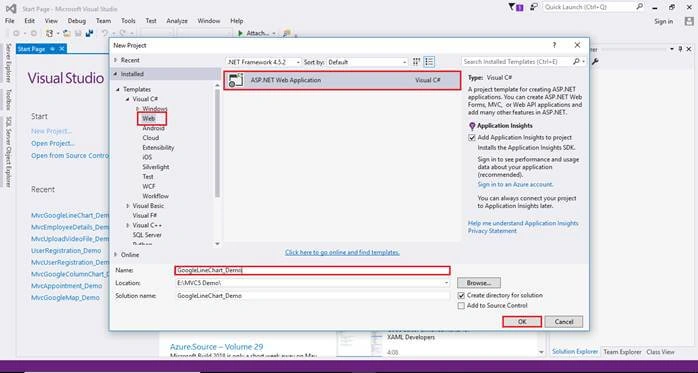The height and width of the screenshot is (373, 698).
Task: Click Open Project... on Start Page
Action: 53,143
